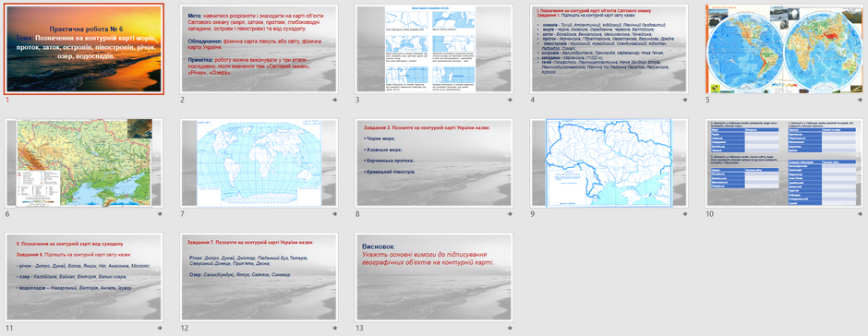Select slide 12 'Завдання 7' thumbnail
Screen dimensions: 868x336
(259, 277)
